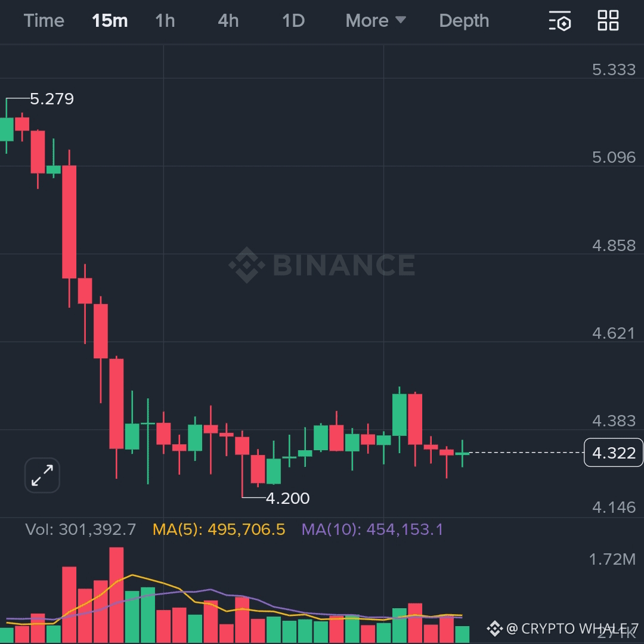644x644 pixels.
Task: Open the four-square grid layout icon
Action: click(x=608, y=20)
